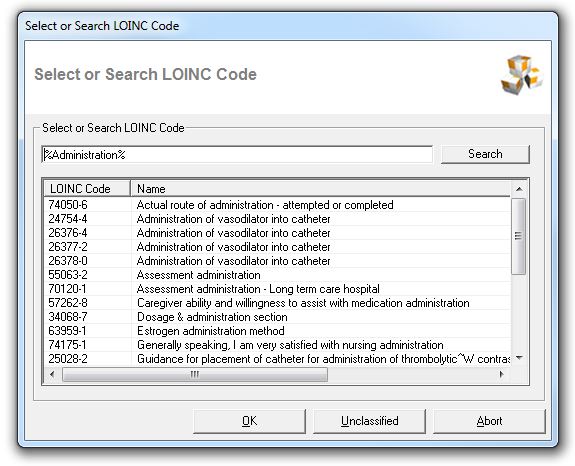Select Assessment administration row 55063-2
Viewport: 575px width, 466px height.
[x=277, y=275]
